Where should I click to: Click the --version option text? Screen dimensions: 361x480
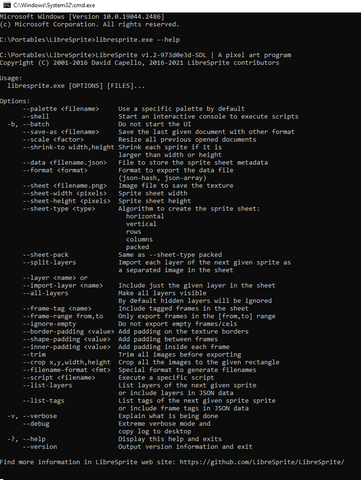point(40,447)
